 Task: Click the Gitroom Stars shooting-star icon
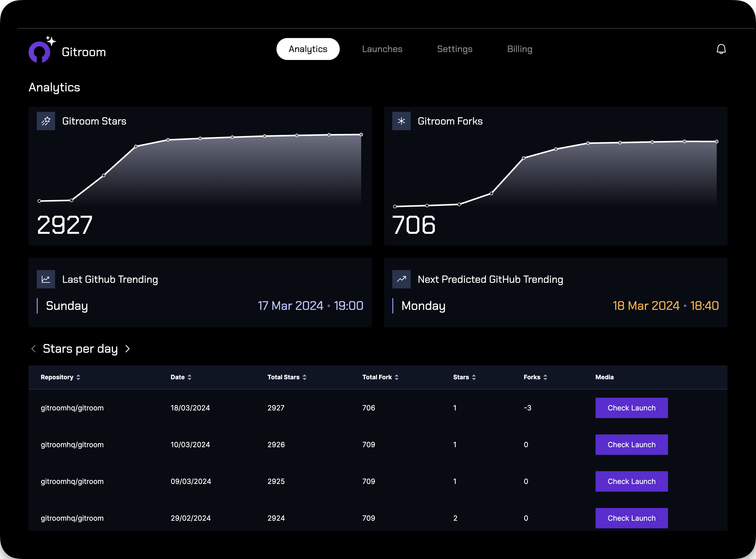[46, 121]
